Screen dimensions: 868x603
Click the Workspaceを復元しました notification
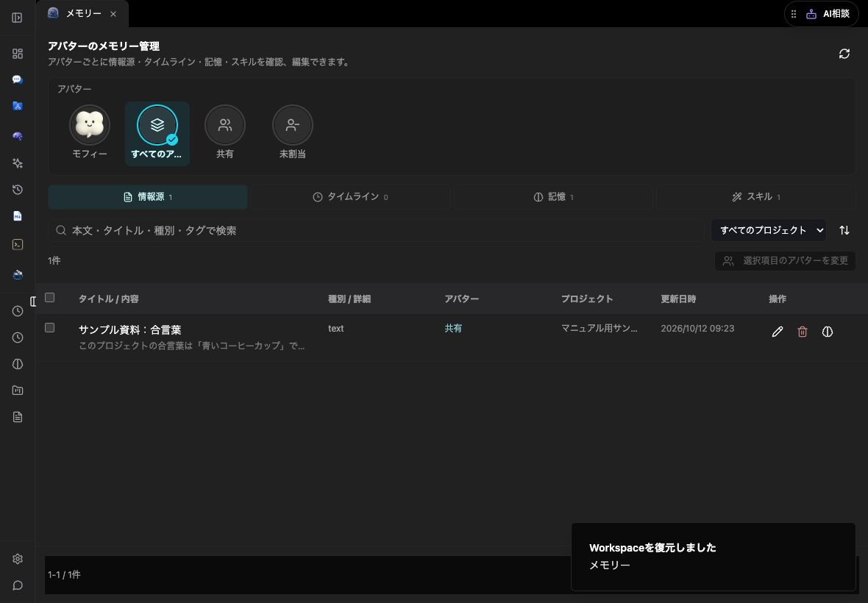(713, 557)
